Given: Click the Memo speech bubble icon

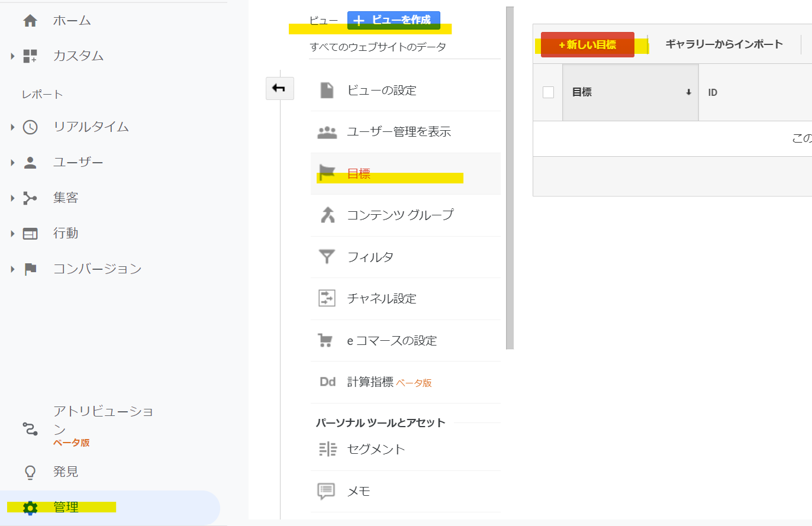Looking at the screenshot, I should [x=327, y=491].
